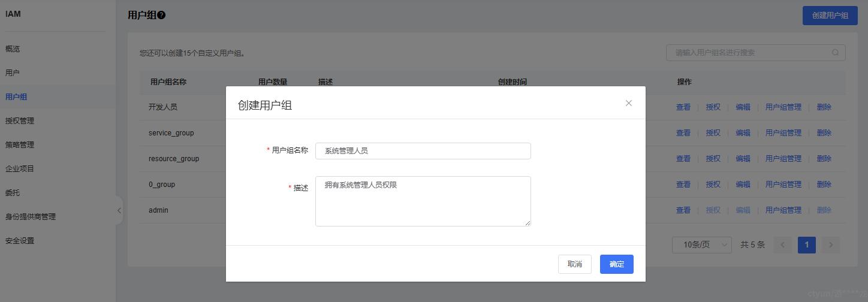Viewport: 868px width, 302px height.
Task: Click 取消 to cancel the dialog
Action: [574, 264]
